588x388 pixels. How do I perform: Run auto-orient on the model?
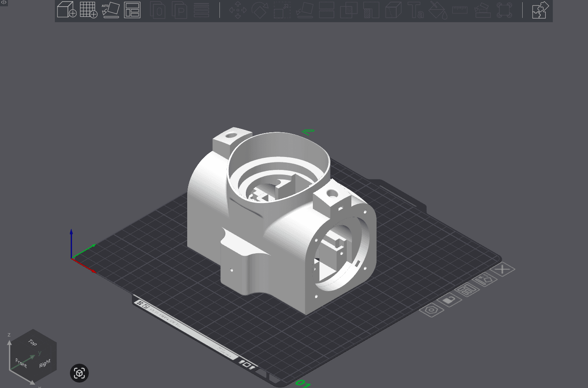tap(111, 10)
